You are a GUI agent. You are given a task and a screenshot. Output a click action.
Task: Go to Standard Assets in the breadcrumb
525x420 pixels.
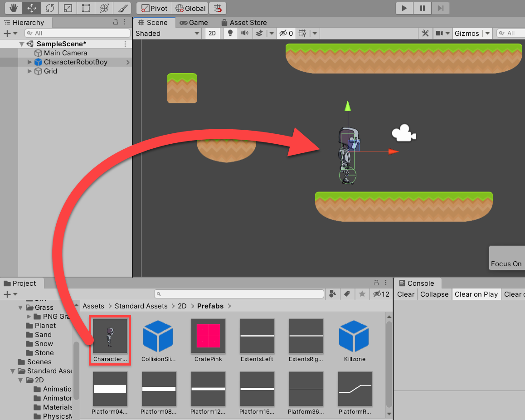coord(141,306)
